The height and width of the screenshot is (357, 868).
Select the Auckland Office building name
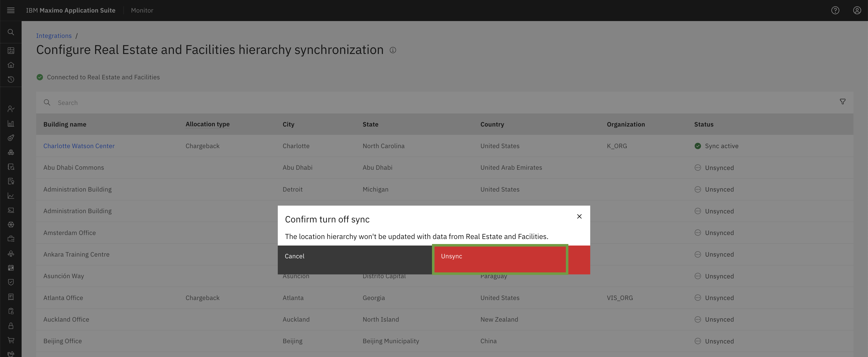pos(66,319)
